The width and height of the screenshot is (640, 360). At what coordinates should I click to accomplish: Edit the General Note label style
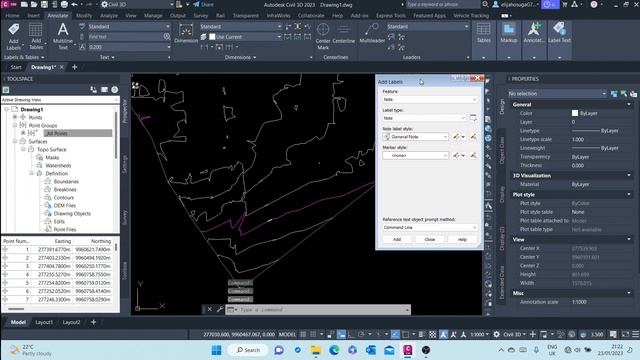click(x=456, y=137)
